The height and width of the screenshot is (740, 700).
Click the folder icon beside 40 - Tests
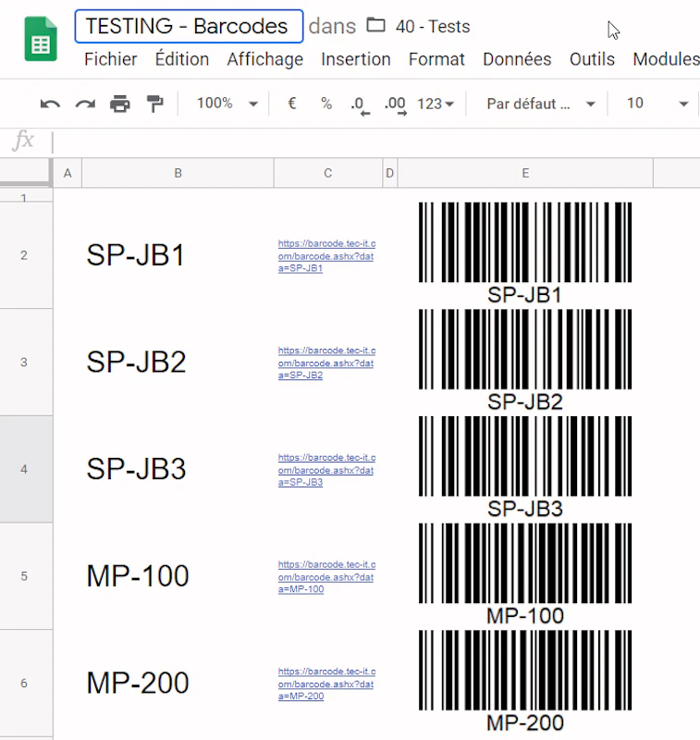375,26
